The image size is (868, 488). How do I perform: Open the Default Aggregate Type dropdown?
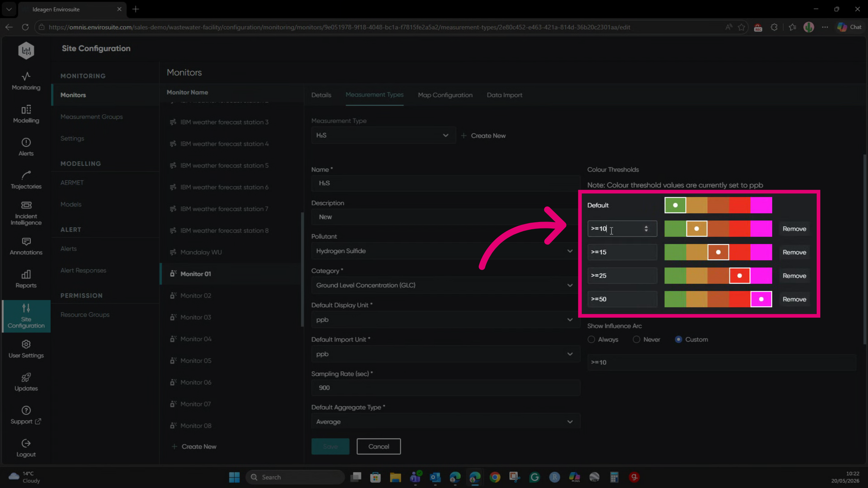coord(446,421)
